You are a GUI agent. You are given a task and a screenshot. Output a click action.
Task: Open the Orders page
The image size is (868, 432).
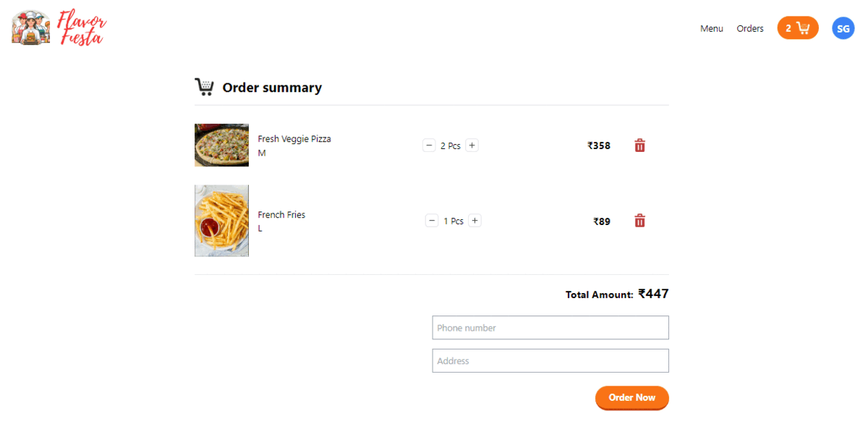[x=750, y=29]
